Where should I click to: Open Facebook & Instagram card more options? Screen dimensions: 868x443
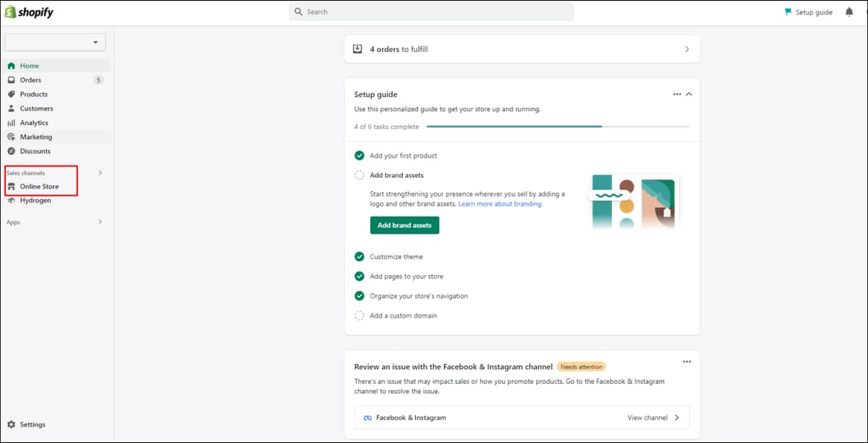[687, 361]
